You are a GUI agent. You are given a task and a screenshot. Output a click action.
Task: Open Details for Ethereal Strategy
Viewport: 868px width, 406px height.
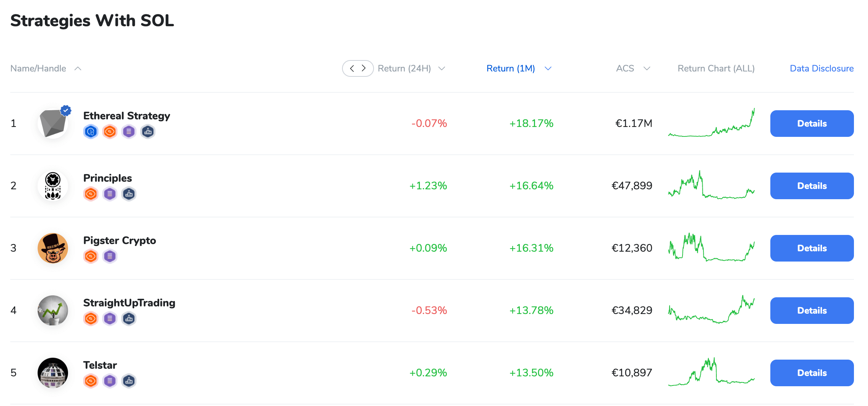click(812, 124)
